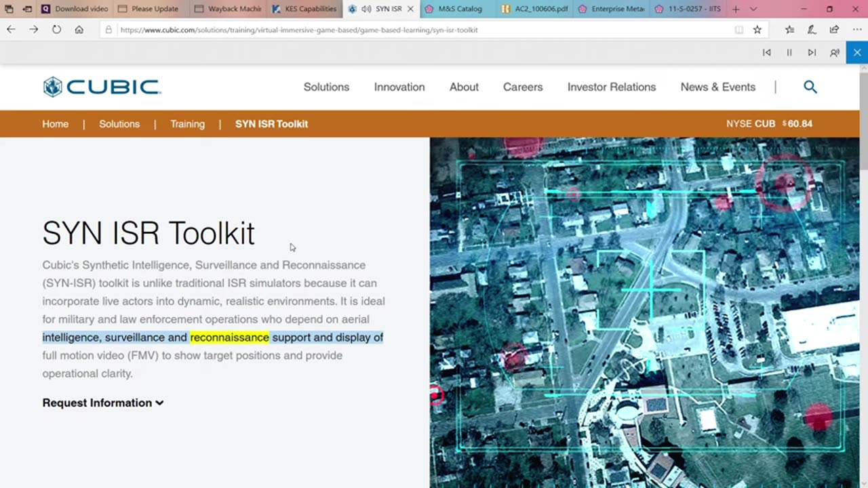Add this page to favorites star
868x488 pixels.
[x=757, y=30]
